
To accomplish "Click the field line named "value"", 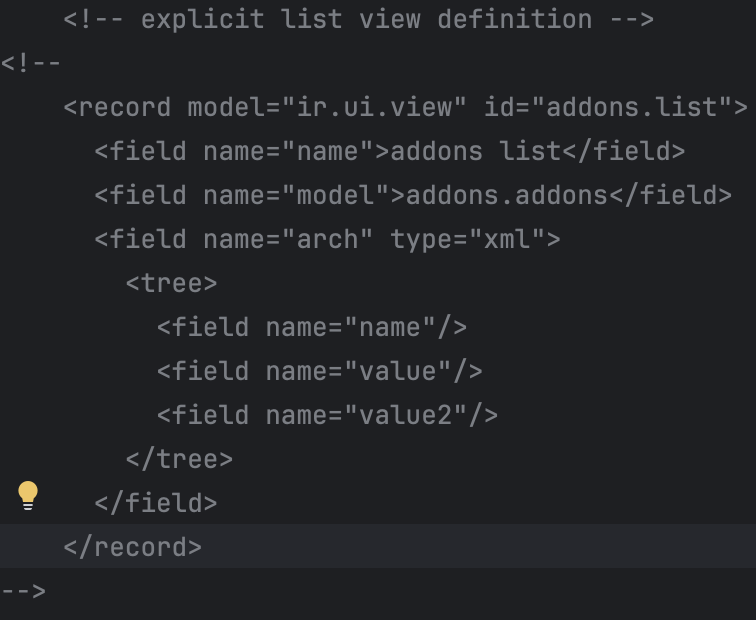I will (x=320, y=371).
